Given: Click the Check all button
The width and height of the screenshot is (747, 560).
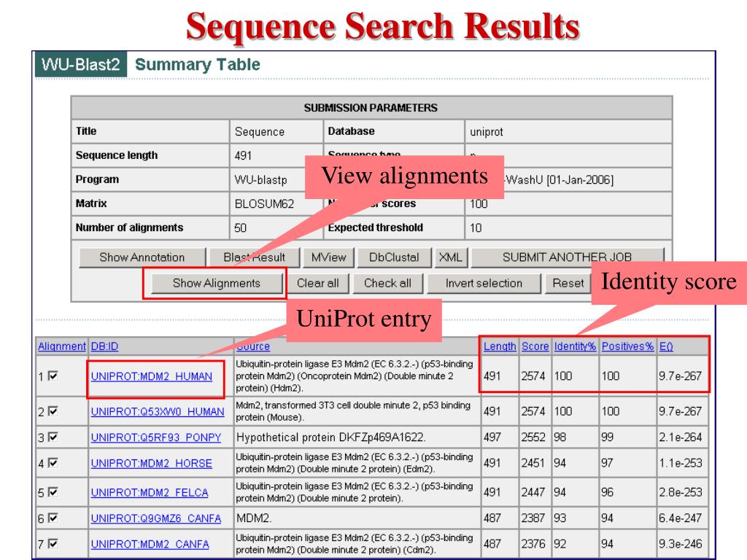Looking at the screenshot, I should coord(388,284).
